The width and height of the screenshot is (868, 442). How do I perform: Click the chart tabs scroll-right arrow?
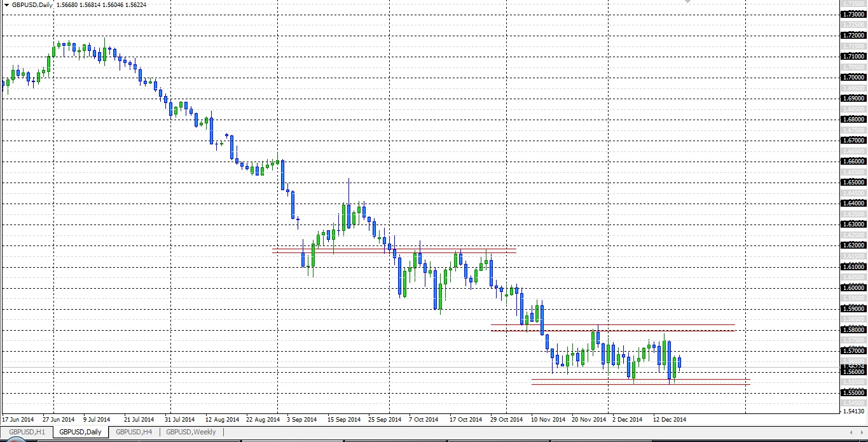tap(862, 432)
